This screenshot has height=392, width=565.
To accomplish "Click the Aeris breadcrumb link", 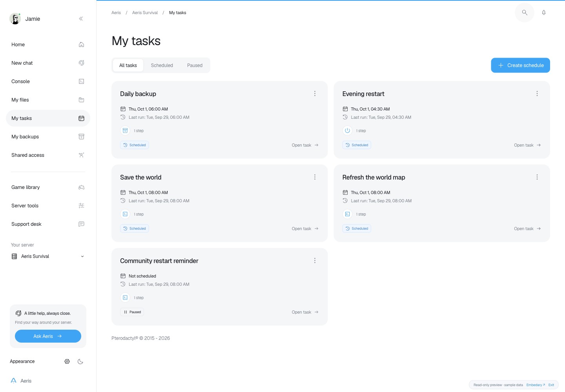I will point(116,13).
